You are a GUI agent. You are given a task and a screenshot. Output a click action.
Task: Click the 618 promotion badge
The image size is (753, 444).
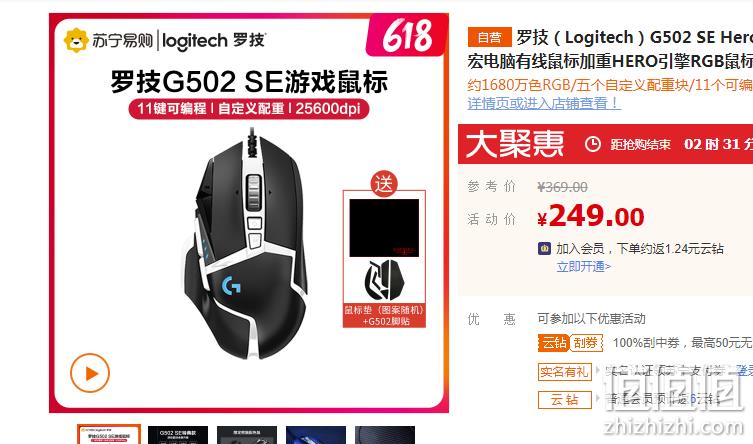[x=405, y=36]
